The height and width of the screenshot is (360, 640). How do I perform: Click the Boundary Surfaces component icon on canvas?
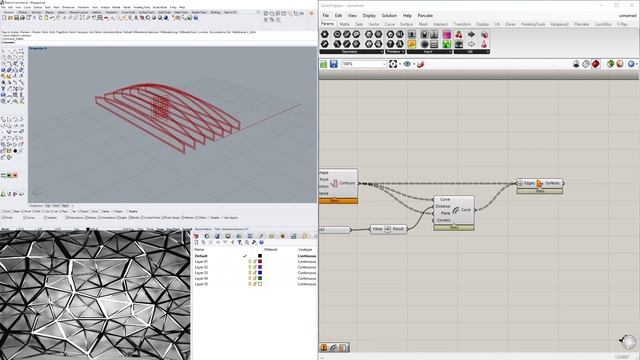(x=540, y=183)
